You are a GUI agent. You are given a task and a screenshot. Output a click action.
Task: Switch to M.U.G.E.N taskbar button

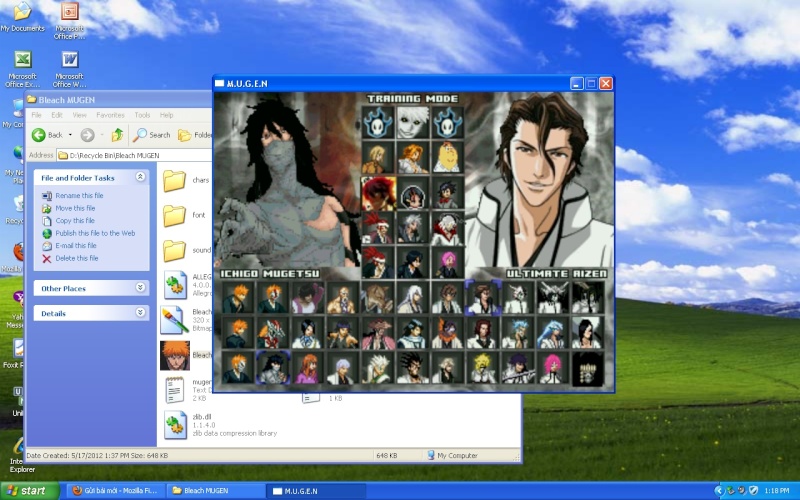(316, 491)
